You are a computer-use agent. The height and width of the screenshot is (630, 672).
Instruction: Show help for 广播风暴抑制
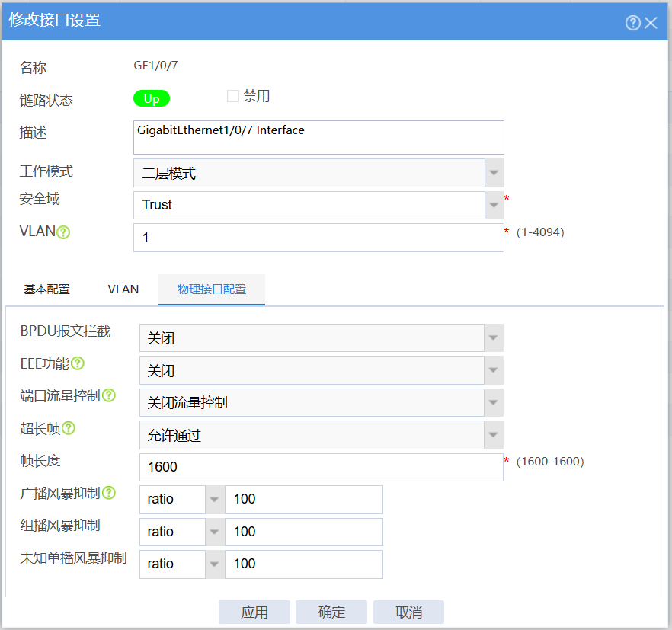(109, 493)
